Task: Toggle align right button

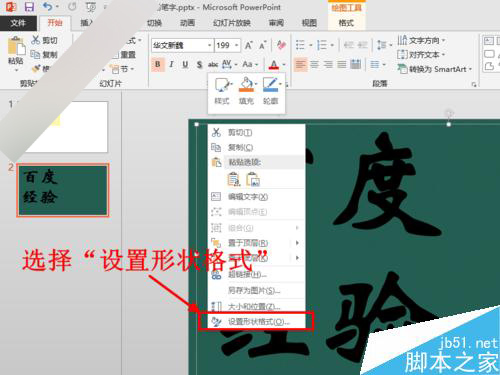Action: tap(328, 64)
